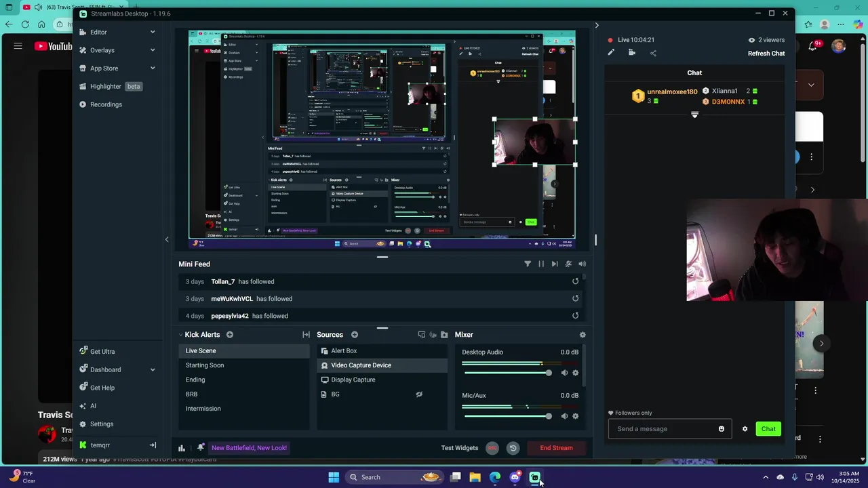Collapse the left editor panel arrow

[x=167, y=239]
